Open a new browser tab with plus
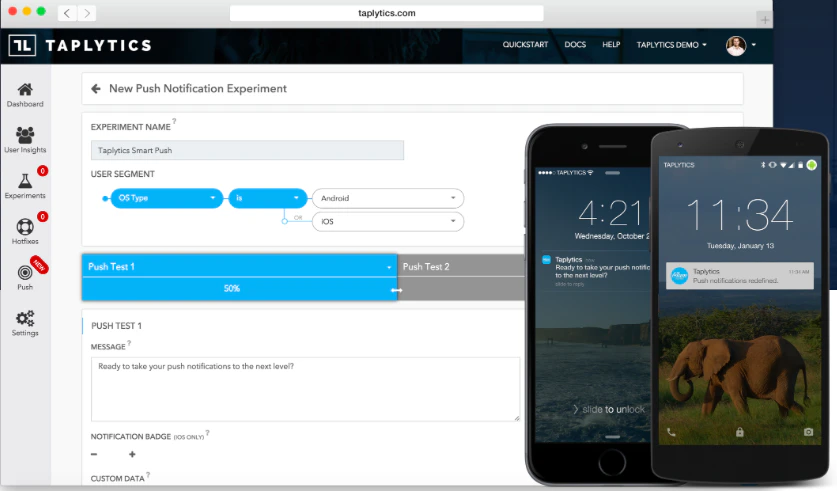 (x=764, y=20)
